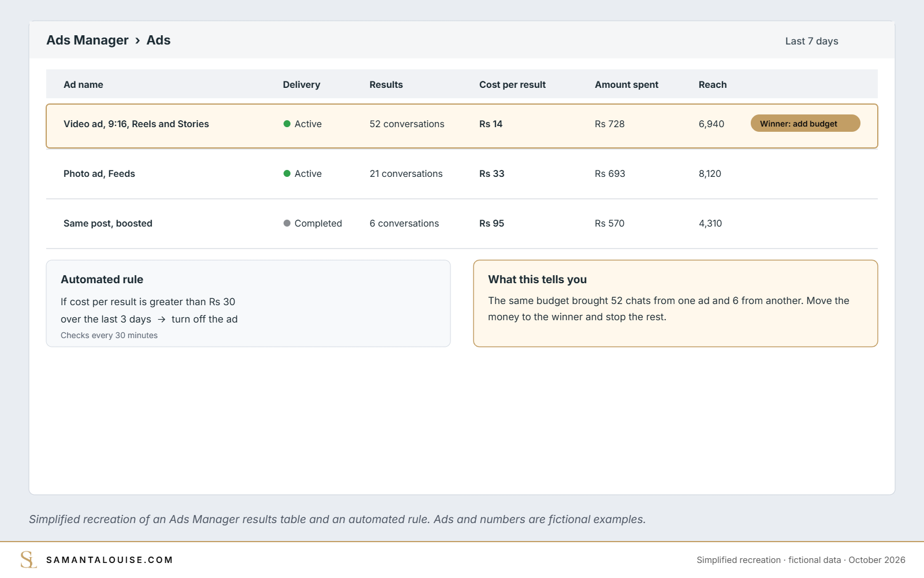Click the 52 conversations result
Screen dimensions: 924x578
(x=407, y=124)
